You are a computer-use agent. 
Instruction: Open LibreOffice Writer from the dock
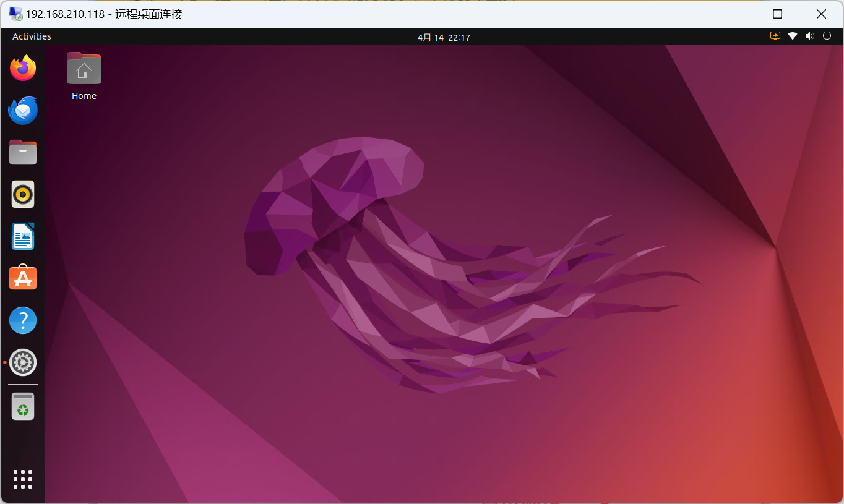pyautogui.click(x=23, y=236)
